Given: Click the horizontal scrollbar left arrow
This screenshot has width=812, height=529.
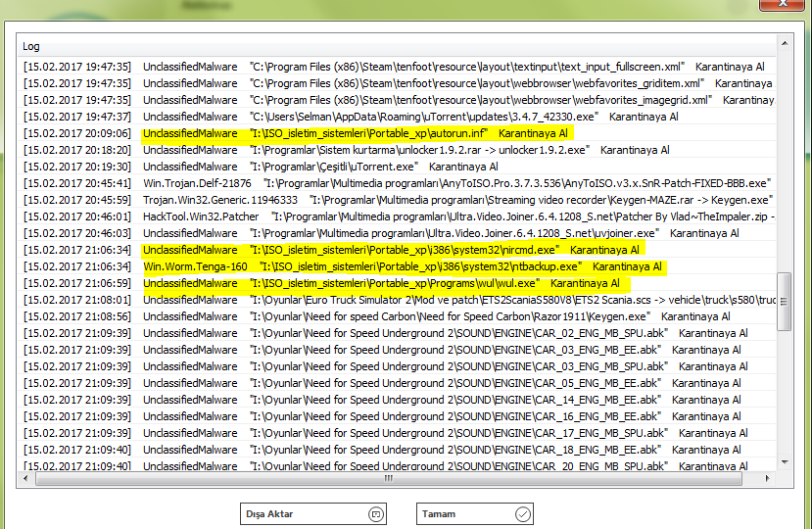Looking at the screenshot, I should (26, 478).
